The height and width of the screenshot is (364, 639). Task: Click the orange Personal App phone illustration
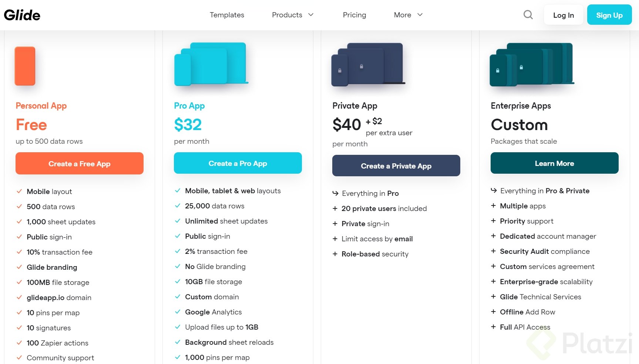point(25,66)
